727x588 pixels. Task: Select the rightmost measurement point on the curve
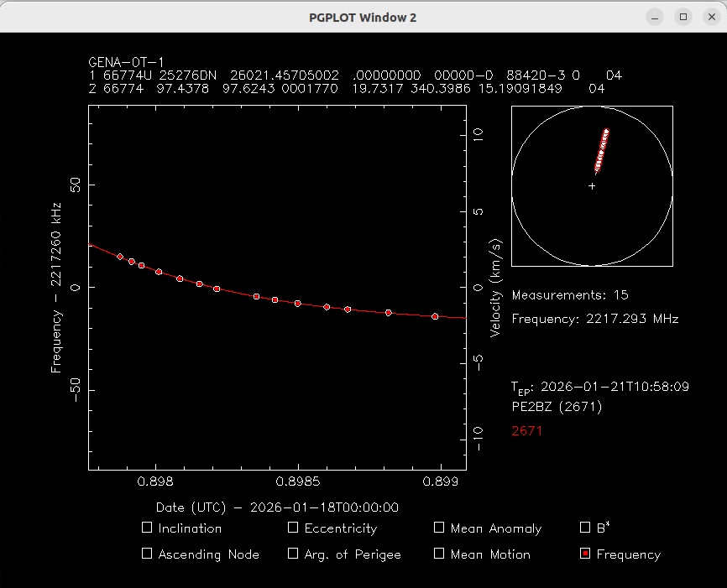click(x=435, y=316)
